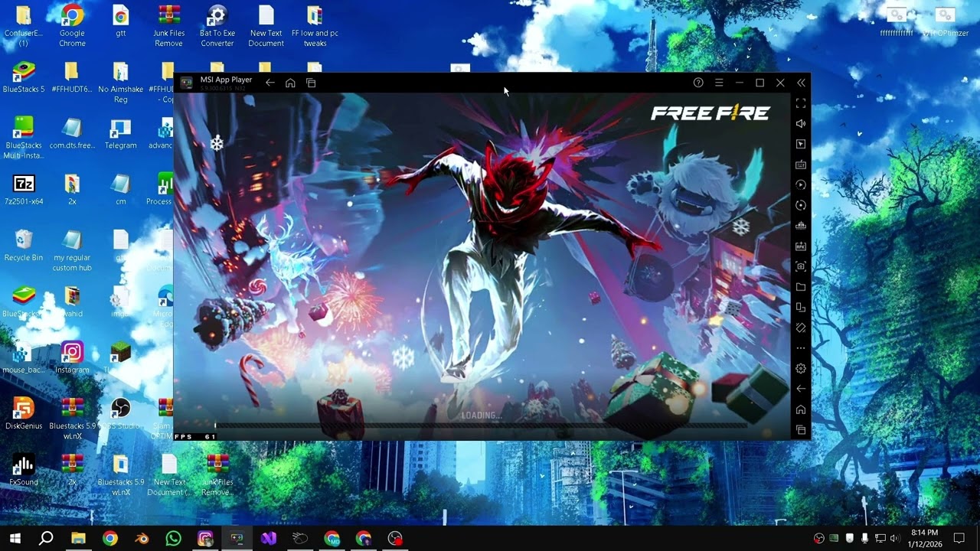This screenshot has height=551, width=980.
Task: Select the Google Chrome desktop shortcut
Action: [x=72, y=26]
